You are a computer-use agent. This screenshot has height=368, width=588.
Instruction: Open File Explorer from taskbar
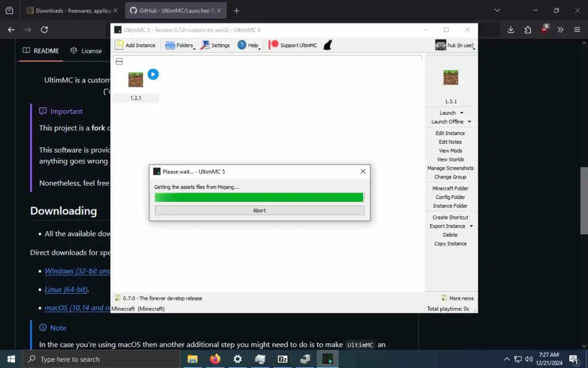192,359
